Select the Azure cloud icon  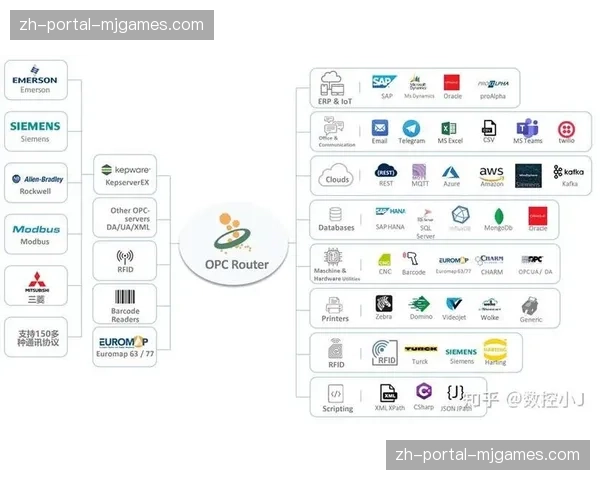452,172
